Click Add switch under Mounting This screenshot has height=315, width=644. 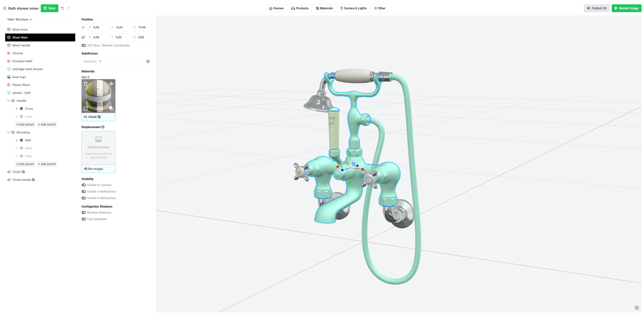[x=47, y=164]
